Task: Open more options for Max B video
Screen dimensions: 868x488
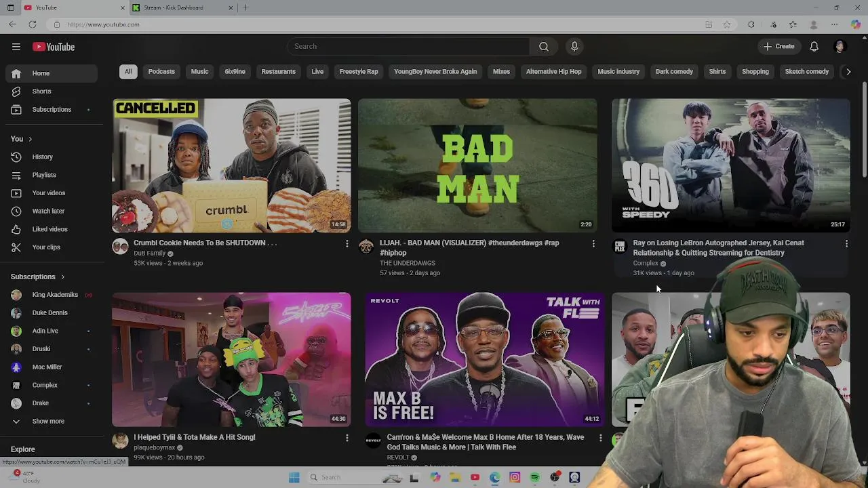Action: coord(600,438)
